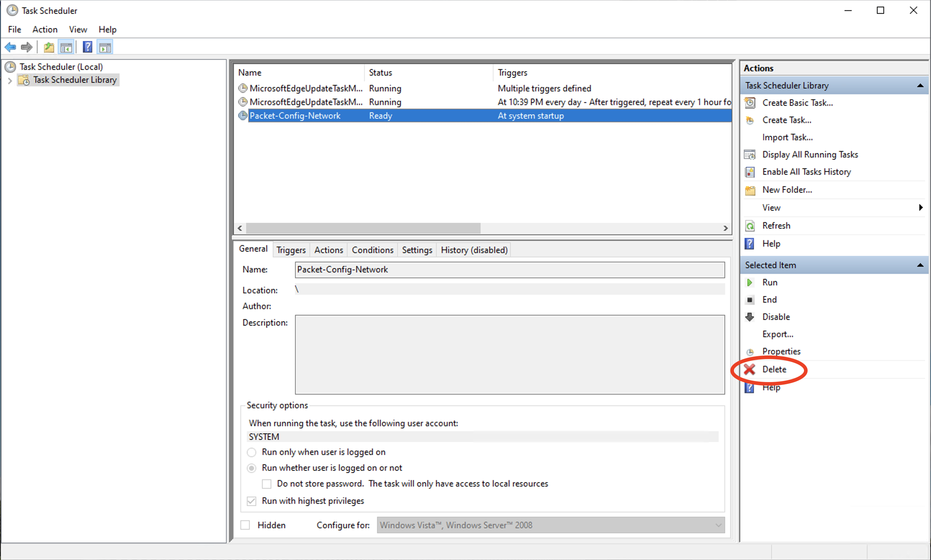Viewport: 931px width, 560px height.
Task: Click the Task Scheduler title bar app icon
Action: (12, 10)
